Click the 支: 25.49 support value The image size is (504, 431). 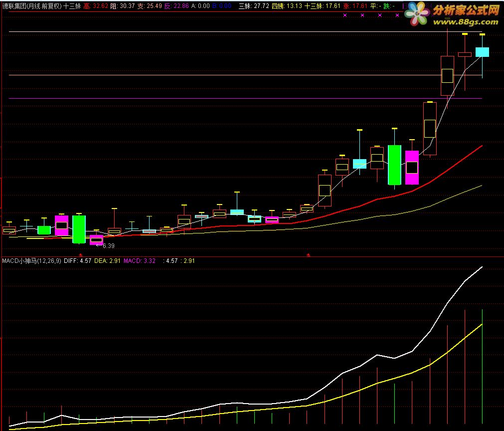[150, 6]
